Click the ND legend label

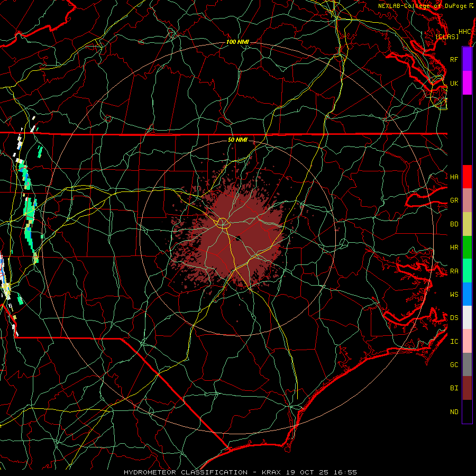click(454, 411)
